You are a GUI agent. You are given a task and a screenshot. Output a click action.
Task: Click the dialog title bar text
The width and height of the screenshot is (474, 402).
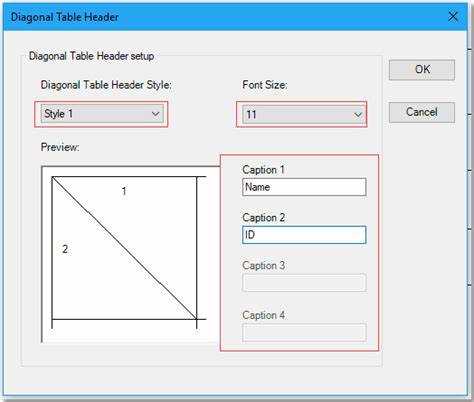coord(65,17)
